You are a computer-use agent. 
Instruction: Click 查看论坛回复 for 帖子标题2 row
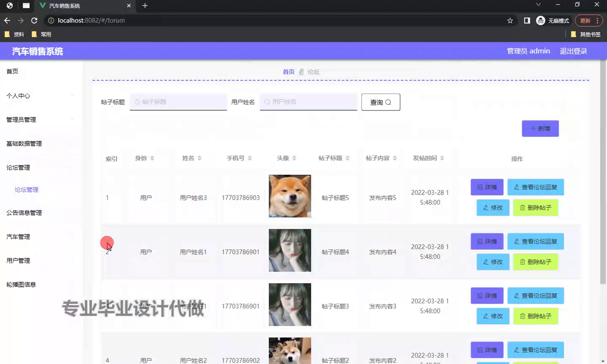tap(535, 350)
